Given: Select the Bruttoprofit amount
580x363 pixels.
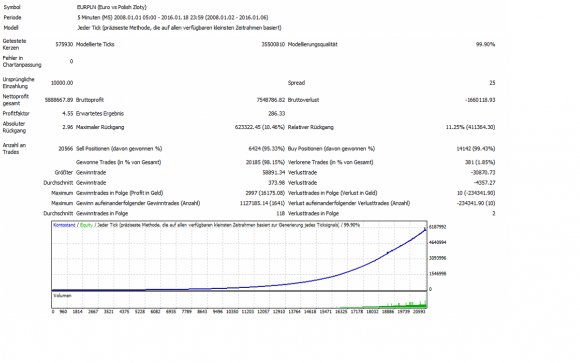Looking at the screenshot, I should tap(271, 100).
